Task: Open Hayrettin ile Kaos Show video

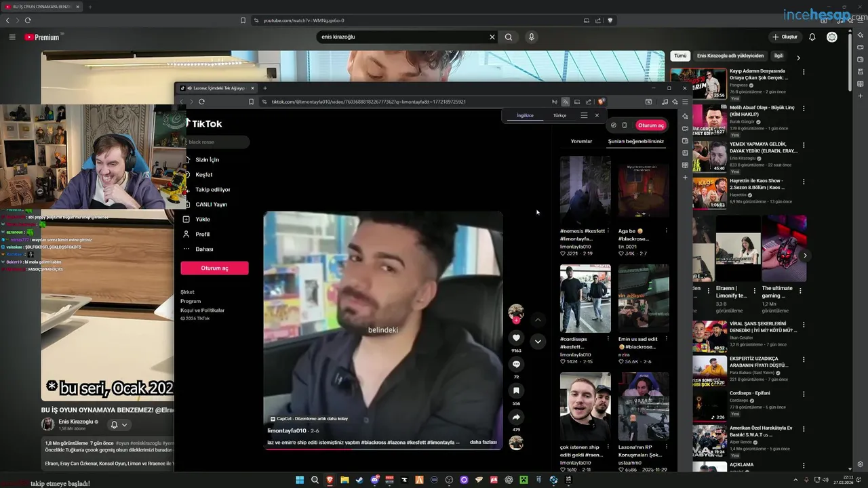Action: pos(709,193)
